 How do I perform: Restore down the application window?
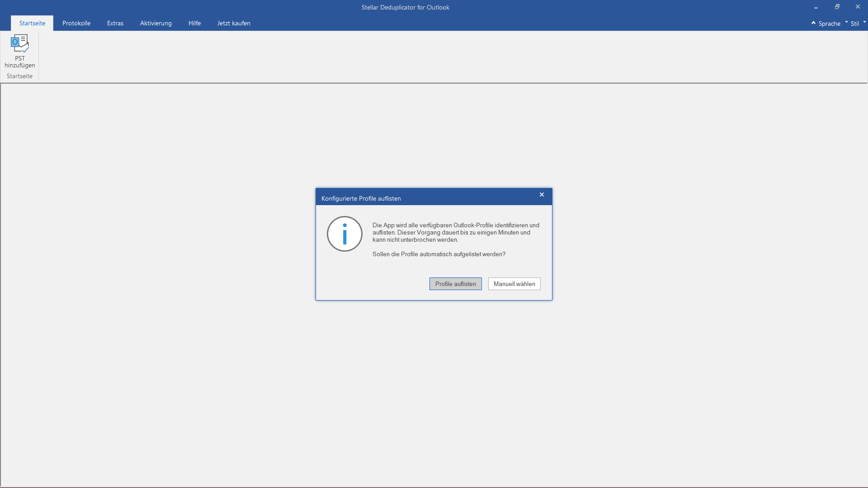(837, 7)
